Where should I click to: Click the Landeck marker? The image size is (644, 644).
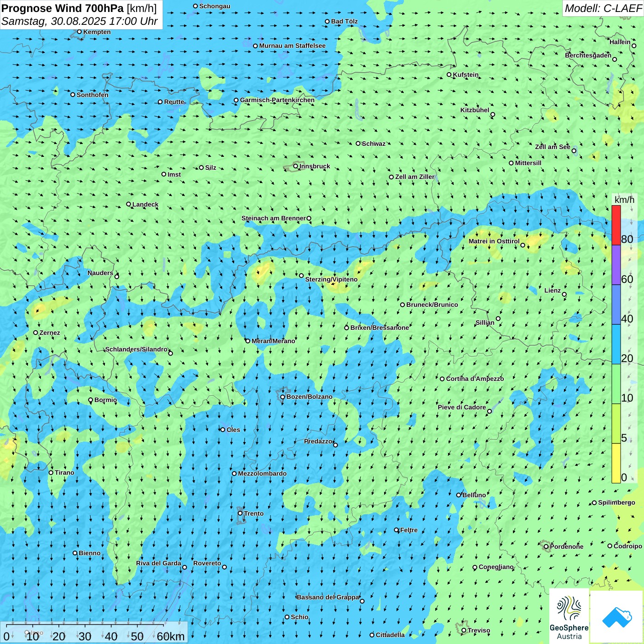[128, 204]
